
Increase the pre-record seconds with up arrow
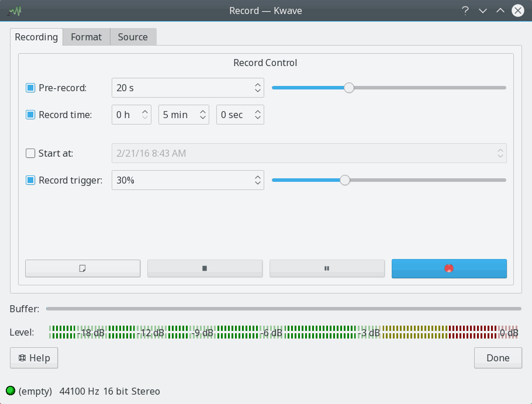(x=257, y=85)
